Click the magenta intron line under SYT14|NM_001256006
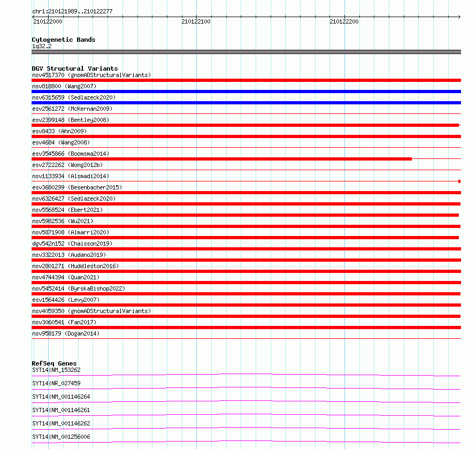 (246, 442)
